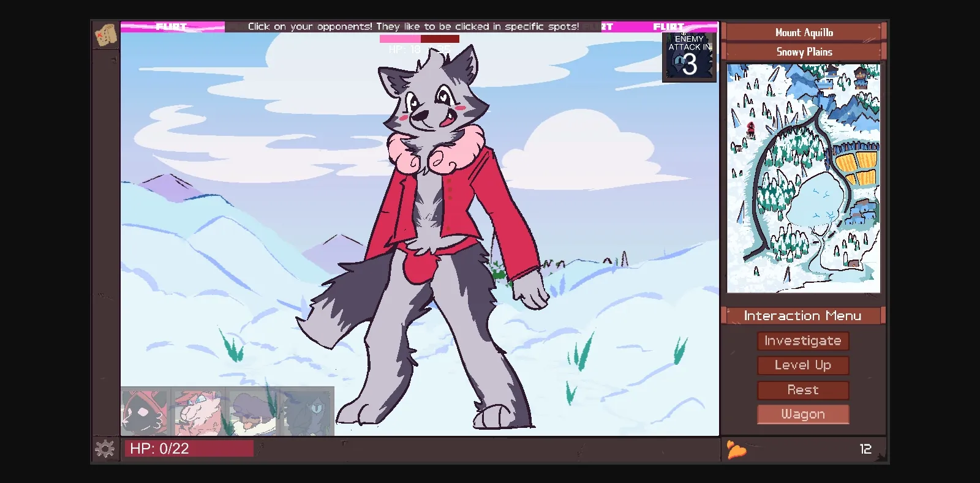Click the player HP 0/22 bar

point(189,449)
